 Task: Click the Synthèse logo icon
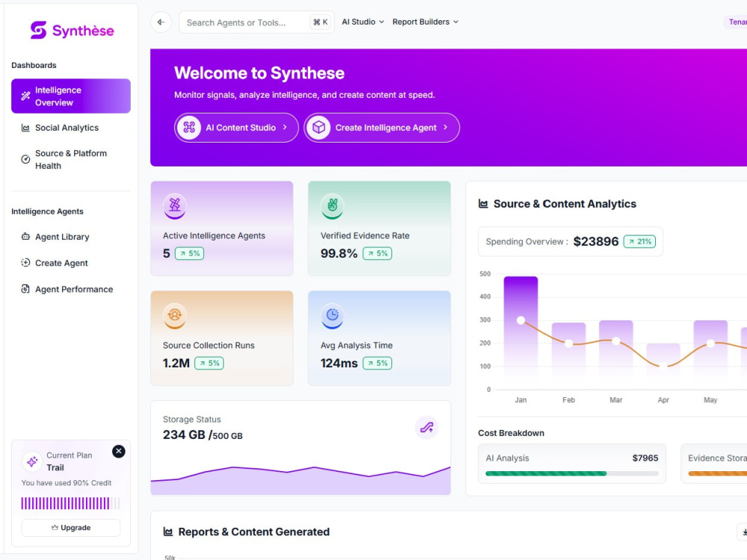[x=39, y=30]
